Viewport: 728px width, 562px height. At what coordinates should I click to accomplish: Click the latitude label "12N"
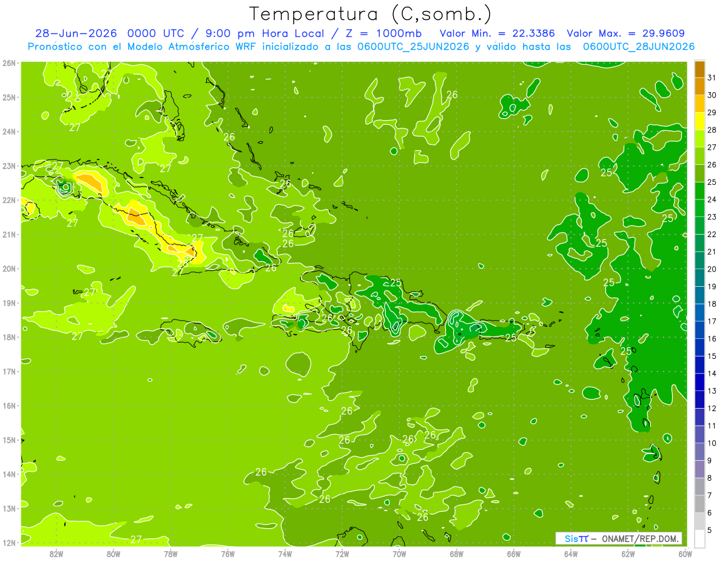point(9,543)
